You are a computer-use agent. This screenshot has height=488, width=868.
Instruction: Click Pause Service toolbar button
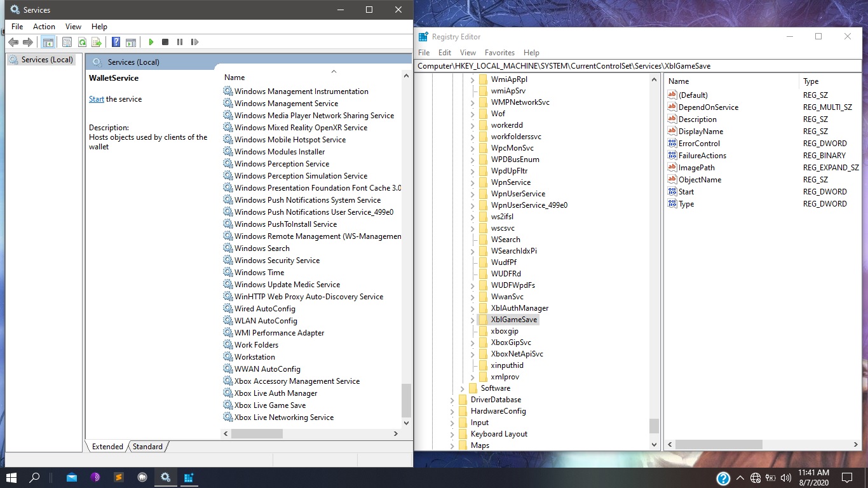(x=180, y=42)
